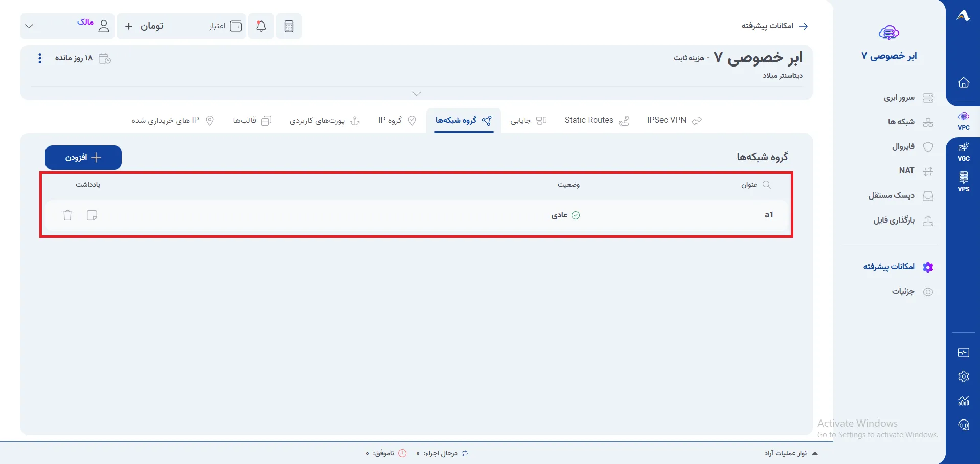The image size is (980, 464).
Task: Open the گروه IP tab
Action: tap(397, 120)
